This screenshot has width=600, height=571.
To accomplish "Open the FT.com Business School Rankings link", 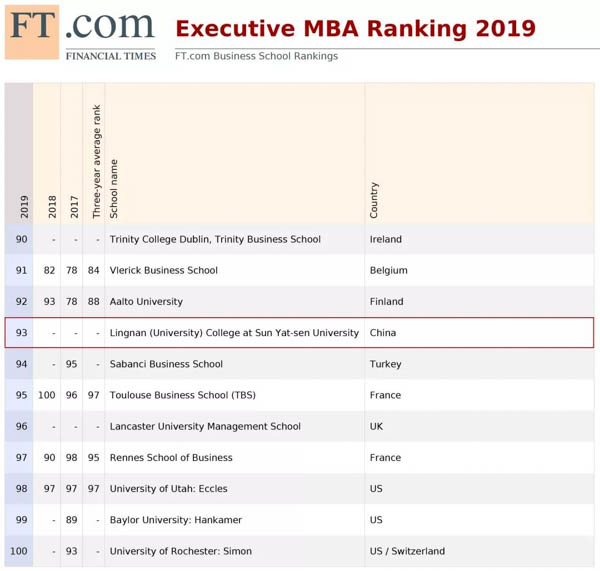I will coord(256,56).
